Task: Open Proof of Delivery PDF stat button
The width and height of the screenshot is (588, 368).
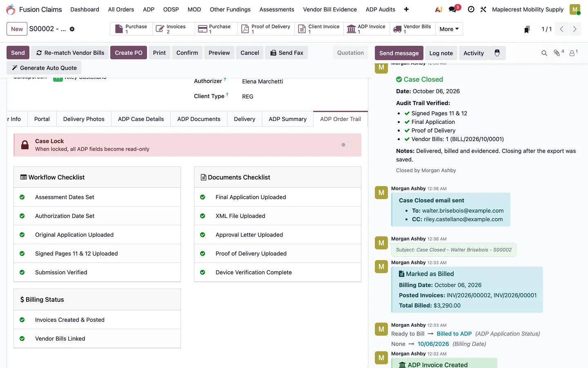Action: click(266, 29)
